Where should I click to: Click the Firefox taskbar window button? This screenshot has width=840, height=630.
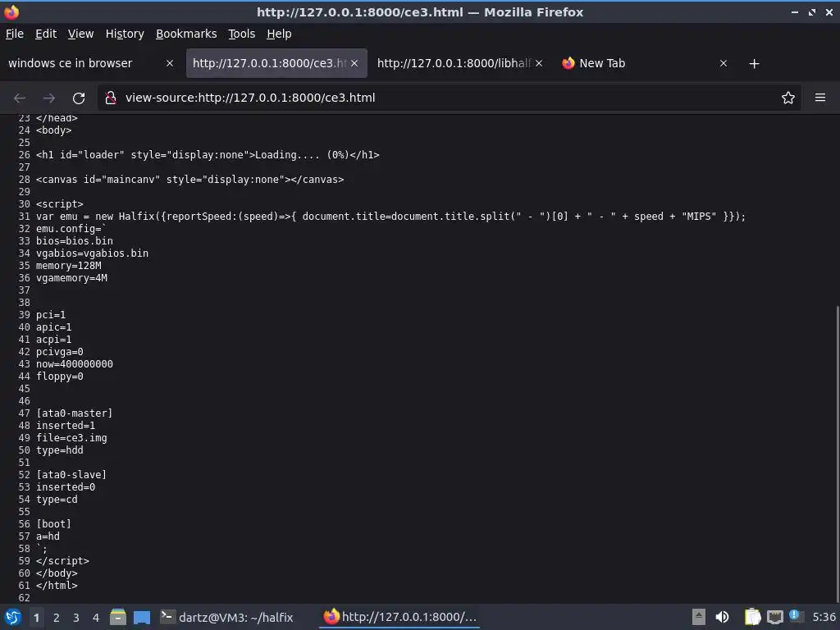399,617
